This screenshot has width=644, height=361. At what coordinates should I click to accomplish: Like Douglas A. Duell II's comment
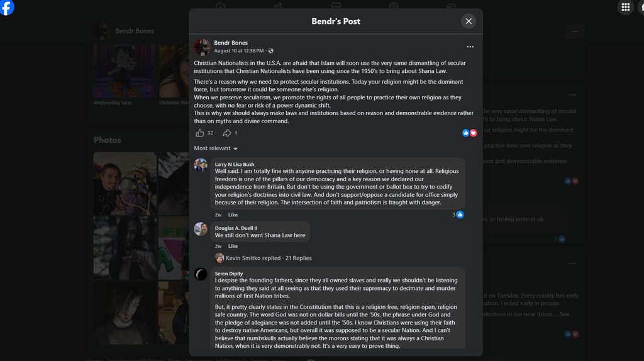click(x=233, y=246)
